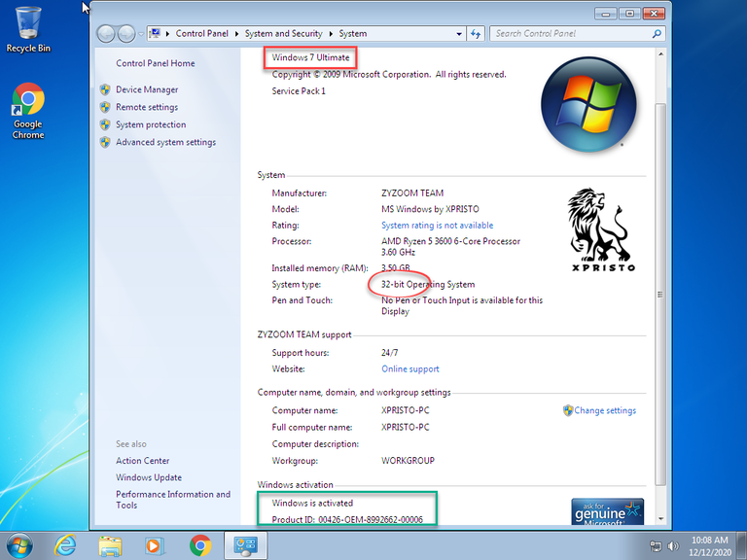Screen dimensions: 747x560
Task: Open Windows Media Player from the taskbar
Action: coord(155,545)
